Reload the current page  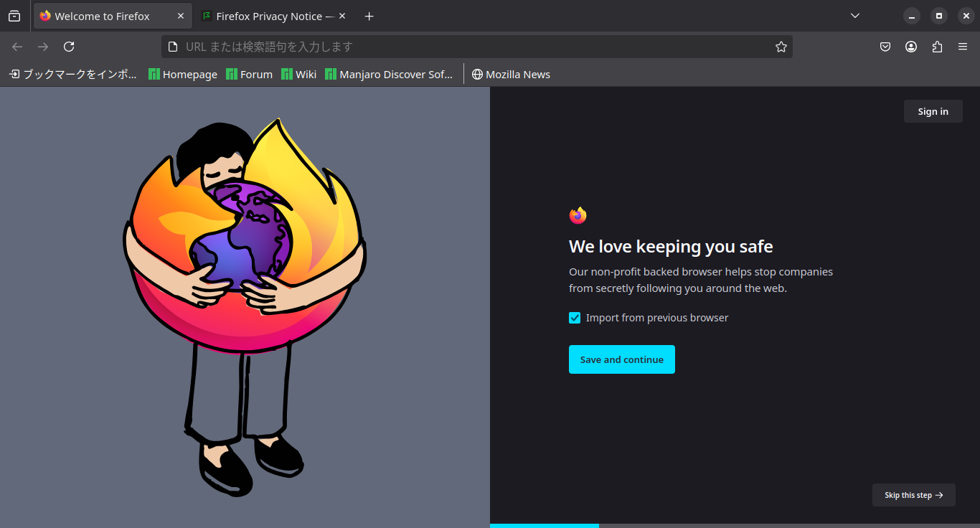[69, 47]
